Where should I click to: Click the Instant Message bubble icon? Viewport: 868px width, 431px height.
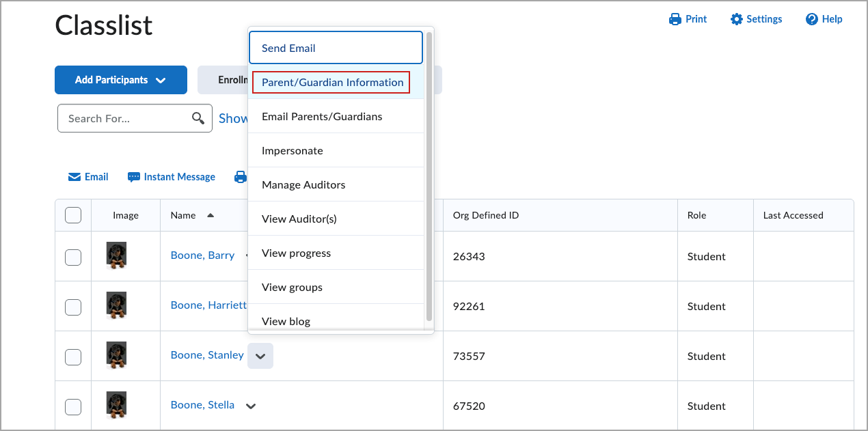[134, 177]
